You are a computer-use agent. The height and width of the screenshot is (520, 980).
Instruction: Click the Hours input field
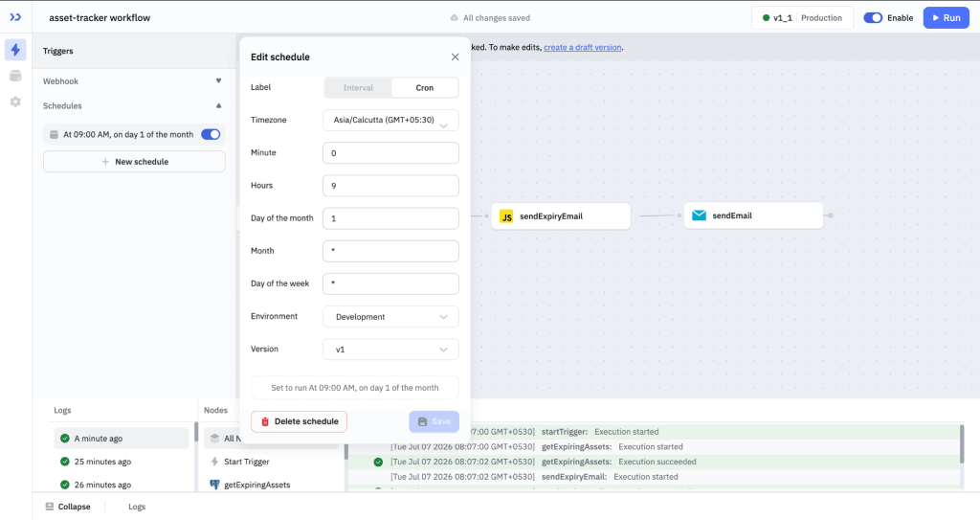pyautogui.click(x=390, y=186)
